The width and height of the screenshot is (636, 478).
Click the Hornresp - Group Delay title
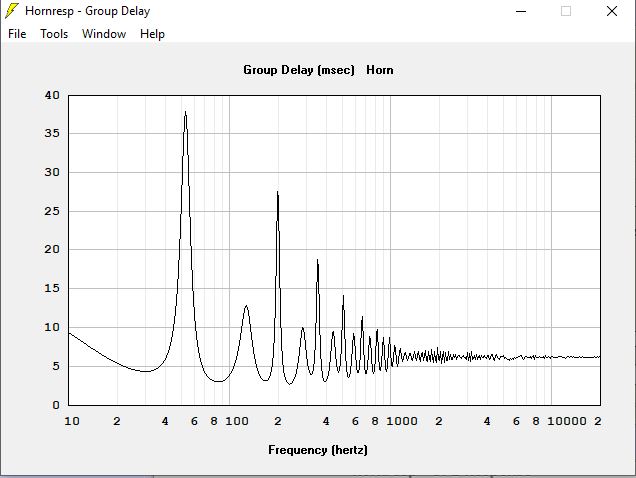point(88,11)
